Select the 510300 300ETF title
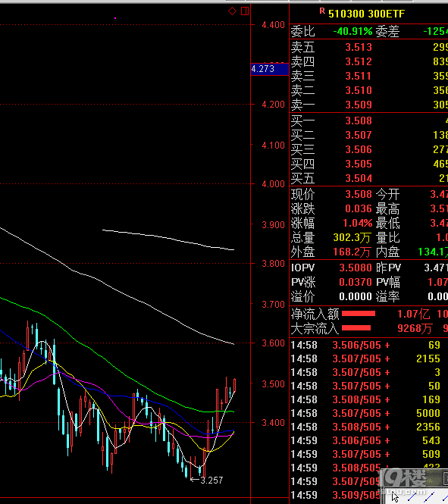This screenshot has height=504, width=448. pos(366,14)
